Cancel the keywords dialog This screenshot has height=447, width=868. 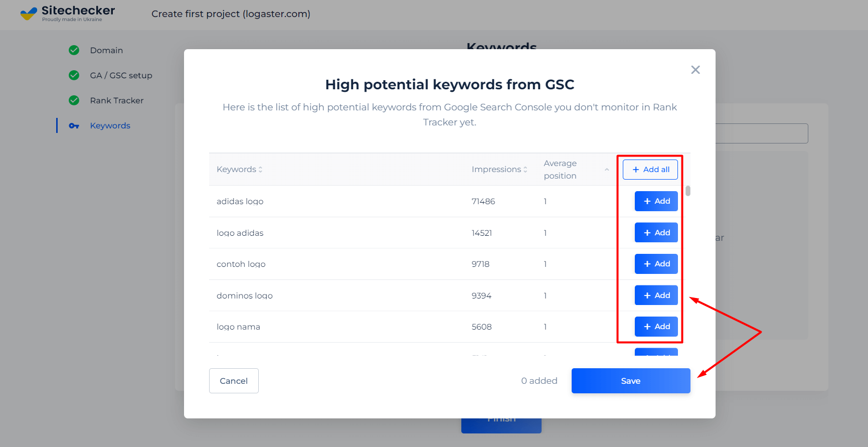coord(234,381)
